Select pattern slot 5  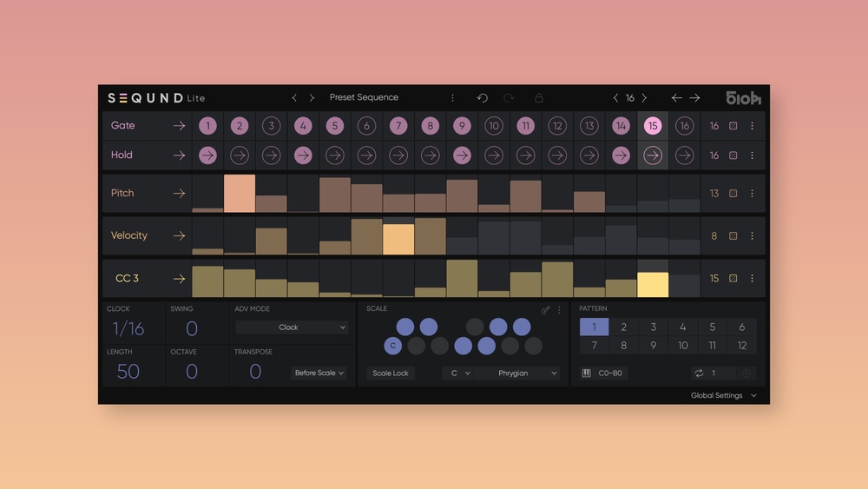712,327
